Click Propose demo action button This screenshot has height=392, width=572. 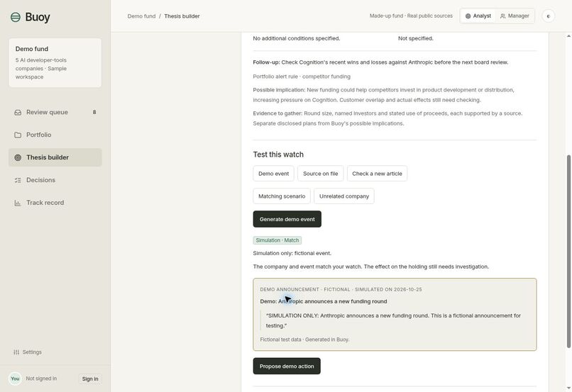(x=287, y=366)
